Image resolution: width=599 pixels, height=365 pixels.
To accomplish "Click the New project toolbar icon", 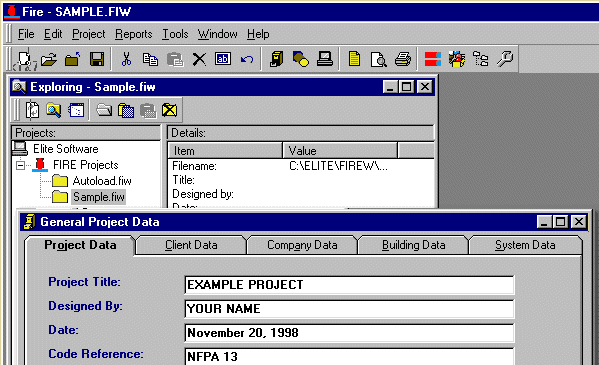I will [24, 59].
